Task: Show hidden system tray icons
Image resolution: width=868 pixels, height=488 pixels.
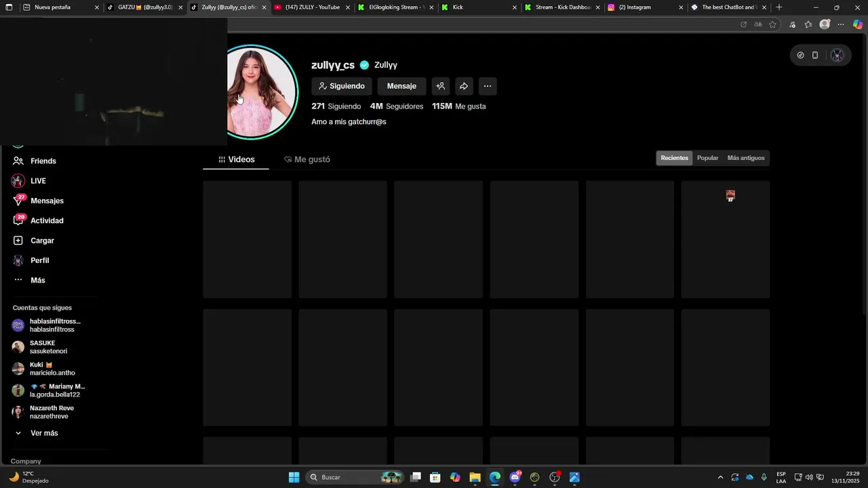Action: tap(720, 477)
